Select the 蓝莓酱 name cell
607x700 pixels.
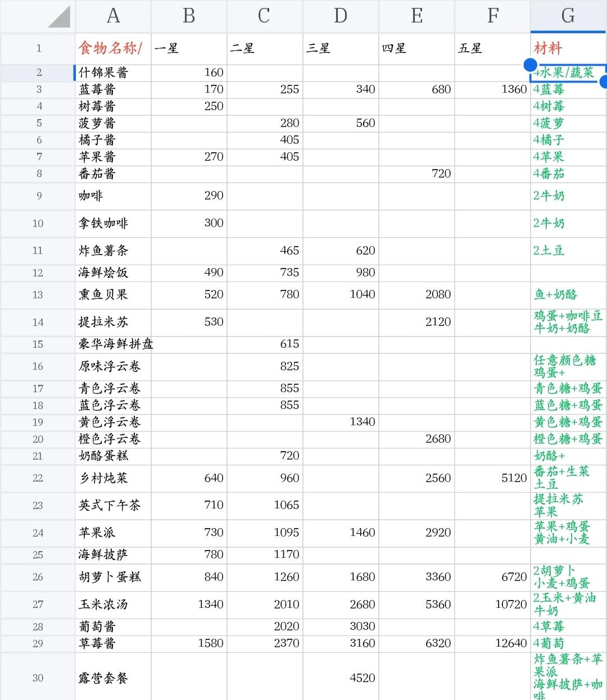[x=113, y=89]
